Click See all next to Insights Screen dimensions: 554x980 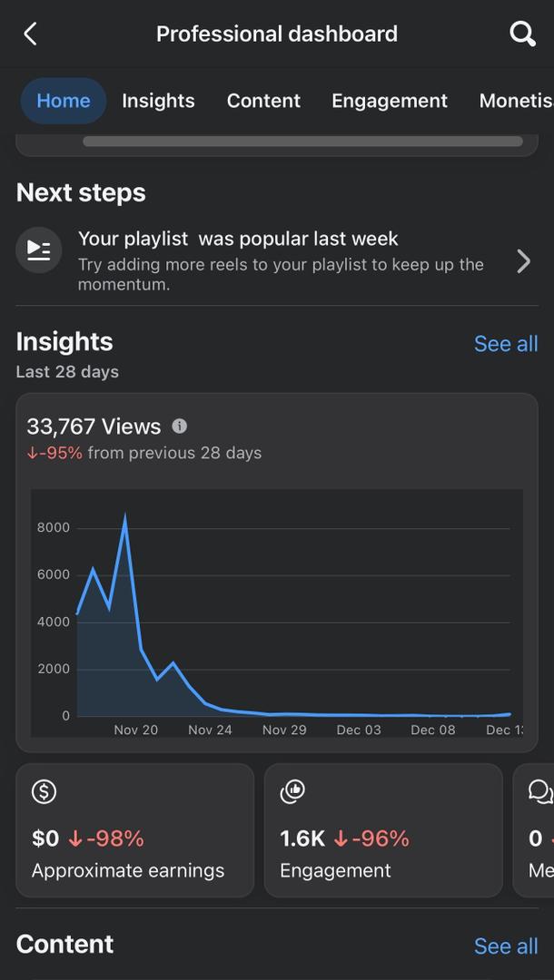[x=506, y=344]
